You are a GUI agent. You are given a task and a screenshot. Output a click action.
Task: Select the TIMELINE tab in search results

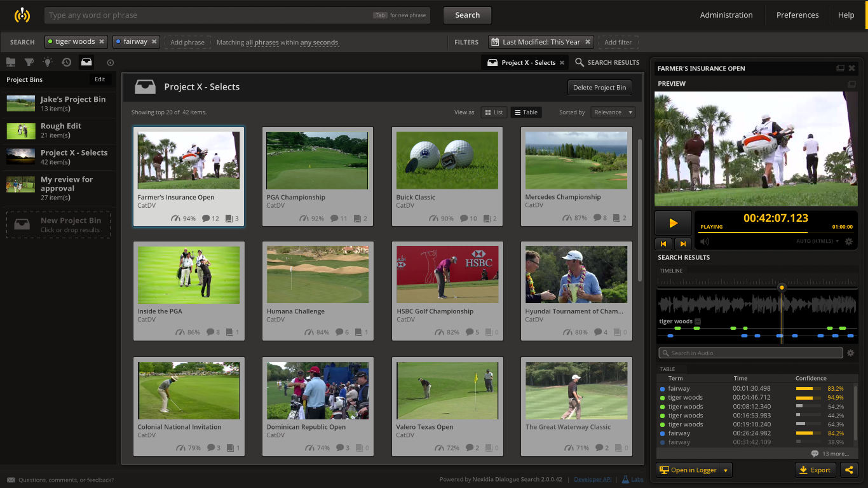coord(671,271)
